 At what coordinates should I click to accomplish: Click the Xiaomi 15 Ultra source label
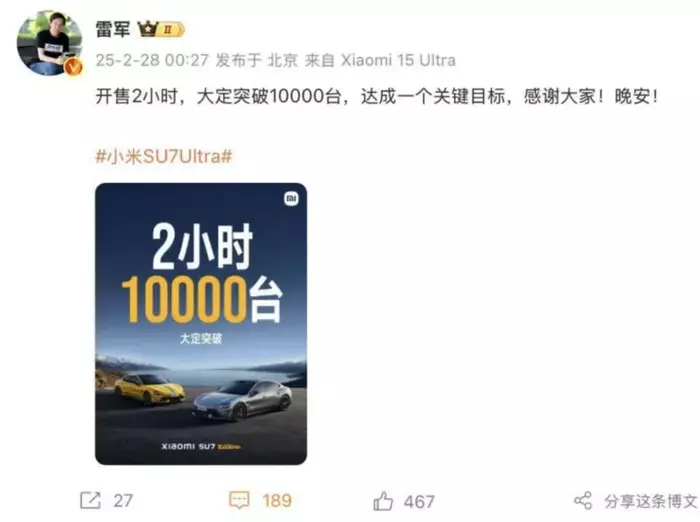coord(398,60)
